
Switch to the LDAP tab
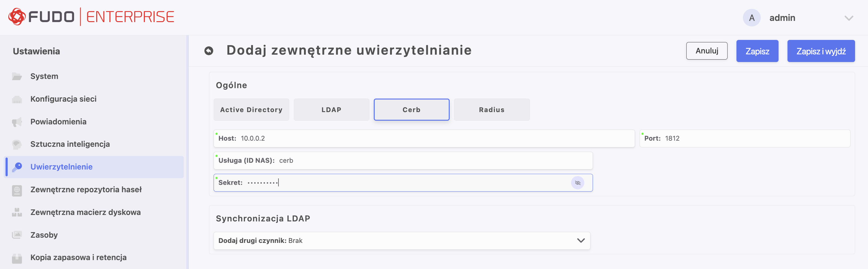tap(331, 110)
